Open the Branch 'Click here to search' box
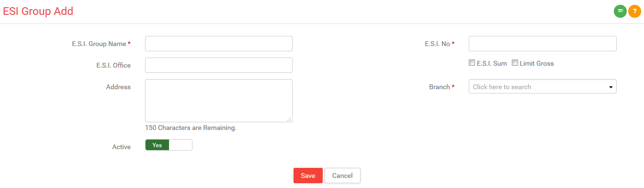Screen dimensions: 644x188 [542, 86]
